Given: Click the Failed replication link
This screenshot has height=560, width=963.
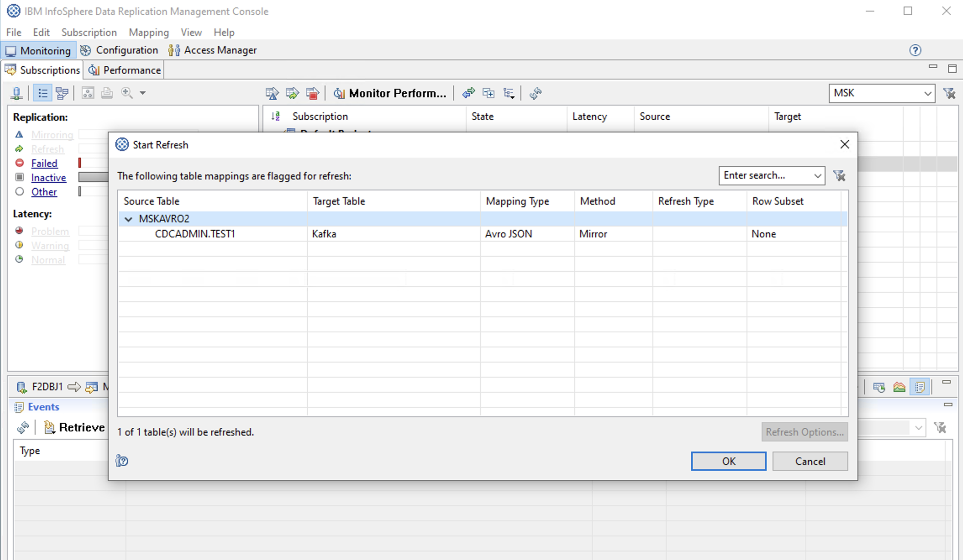Looking at the screenshot, I should pyautogui.click(x=44, y=163).
